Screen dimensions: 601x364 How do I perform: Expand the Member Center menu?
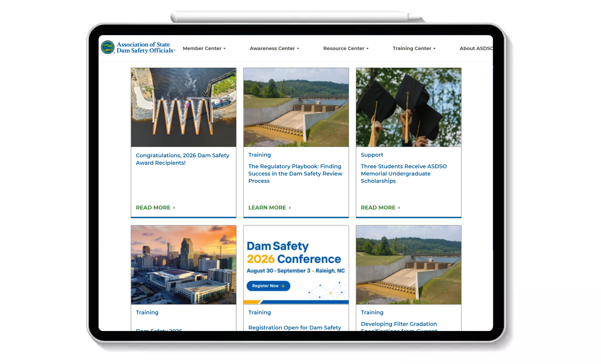(204, 48)
